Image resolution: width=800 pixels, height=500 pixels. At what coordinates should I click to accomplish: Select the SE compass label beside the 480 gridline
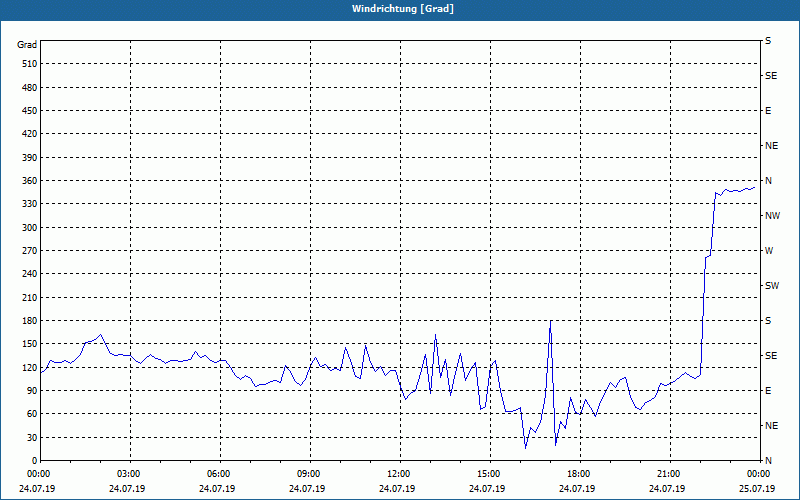click(x=771, y=76)
